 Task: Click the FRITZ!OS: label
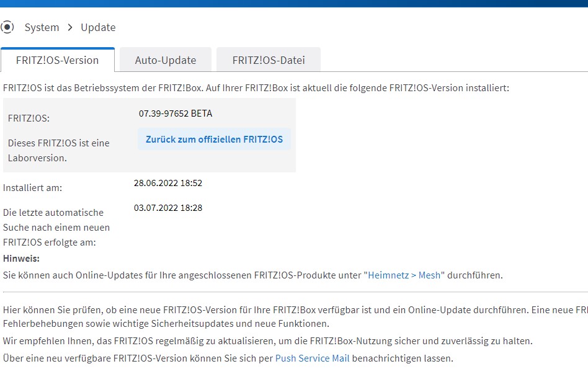pos(29,118)
